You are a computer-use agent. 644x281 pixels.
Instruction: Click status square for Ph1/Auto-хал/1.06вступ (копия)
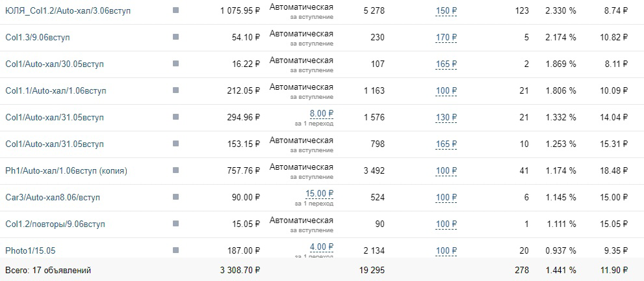(176, 170)
